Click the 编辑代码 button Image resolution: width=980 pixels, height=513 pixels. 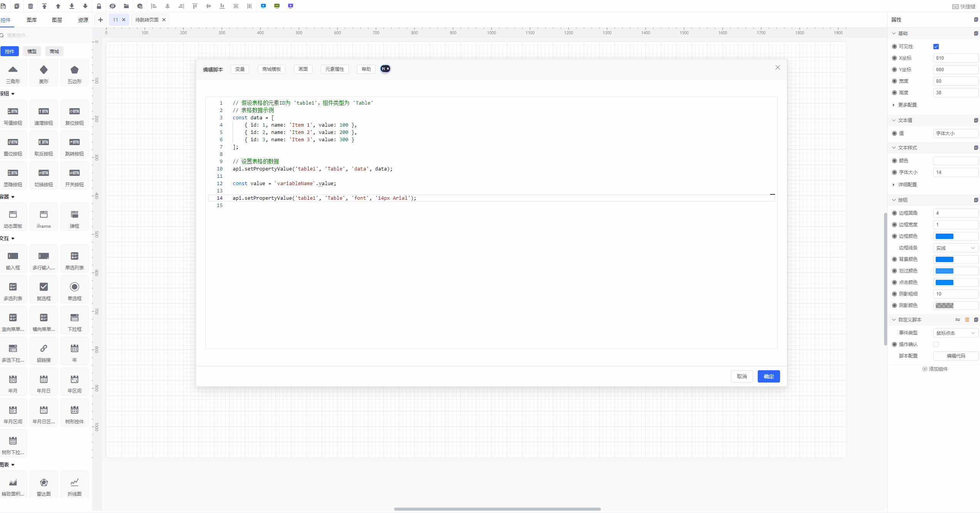click(x=955, y=356)
